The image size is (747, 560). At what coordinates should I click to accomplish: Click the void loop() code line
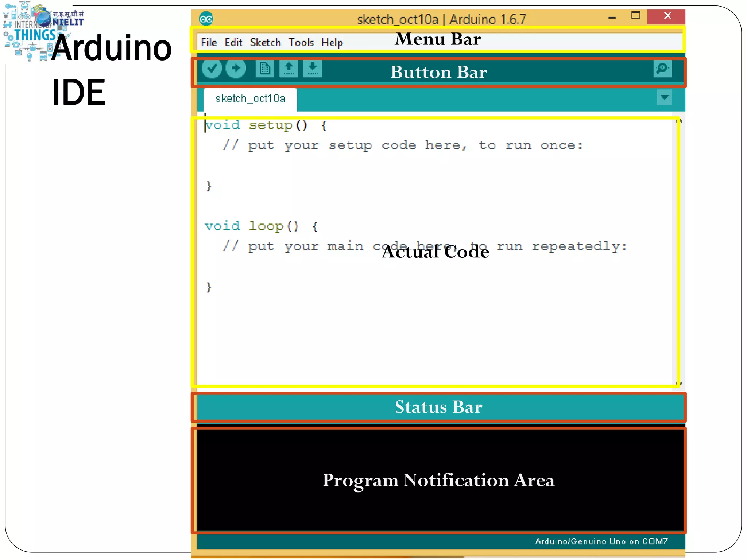pos(261,226)
